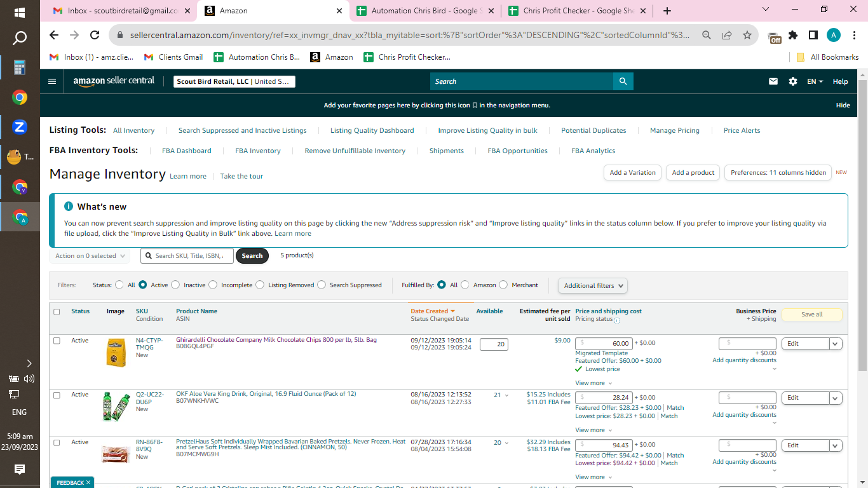
Task: Click the black Search button beside SKU field
Action: (252, 256)
